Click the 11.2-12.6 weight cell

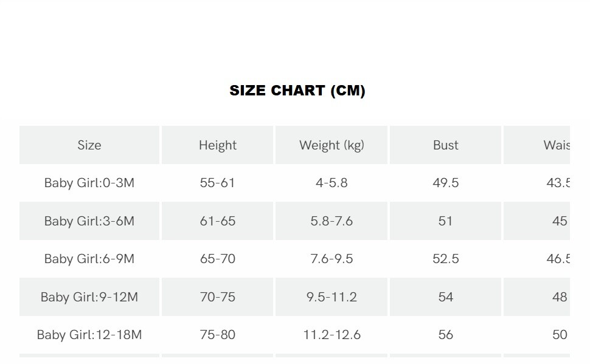click(x=331, y=335)
